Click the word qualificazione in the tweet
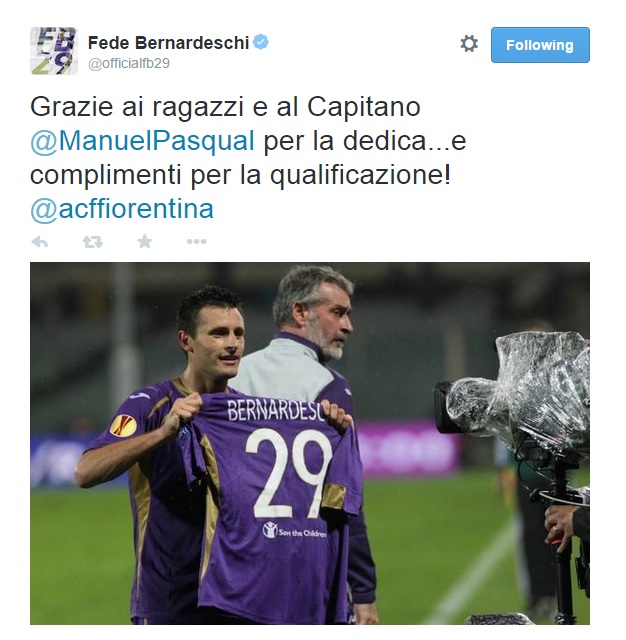626x640 pixels. 360,176
